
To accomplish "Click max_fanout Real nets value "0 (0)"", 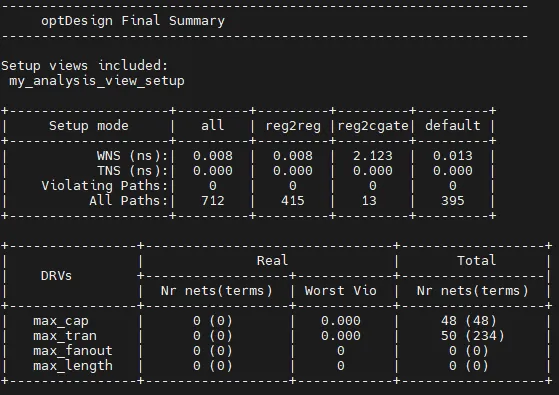I will (x=213, y=351).
